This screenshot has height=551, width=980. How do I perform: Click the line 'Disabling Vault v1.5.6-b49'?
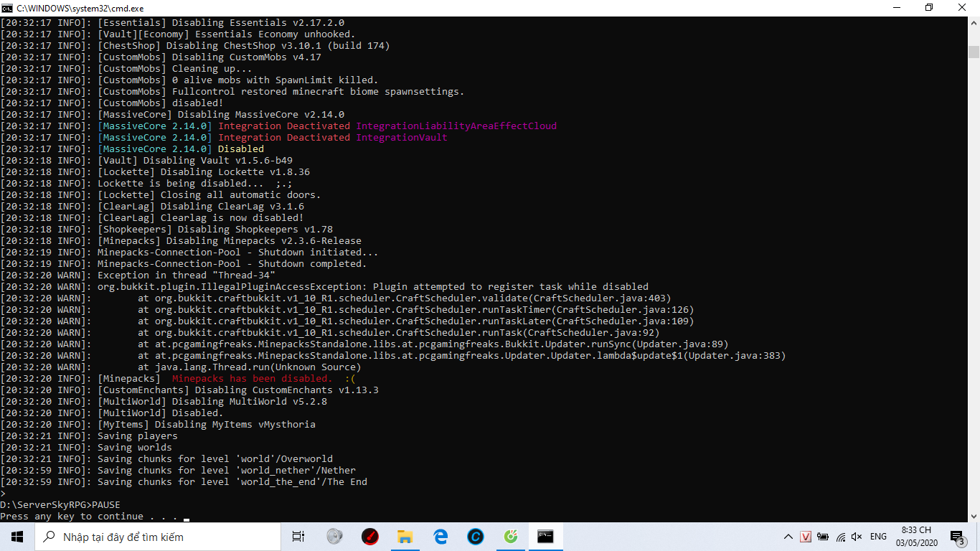(x=146, y=160)
